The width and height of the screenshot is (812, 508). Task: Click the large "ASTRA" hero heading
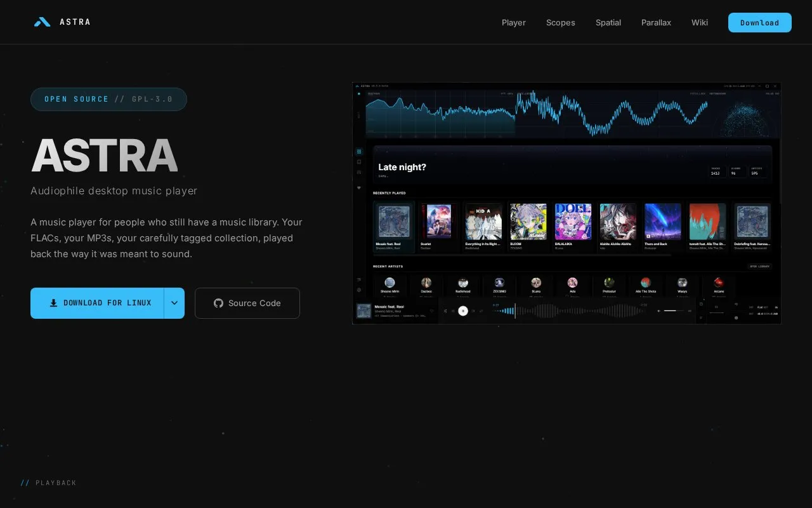(x=104, y=156)
